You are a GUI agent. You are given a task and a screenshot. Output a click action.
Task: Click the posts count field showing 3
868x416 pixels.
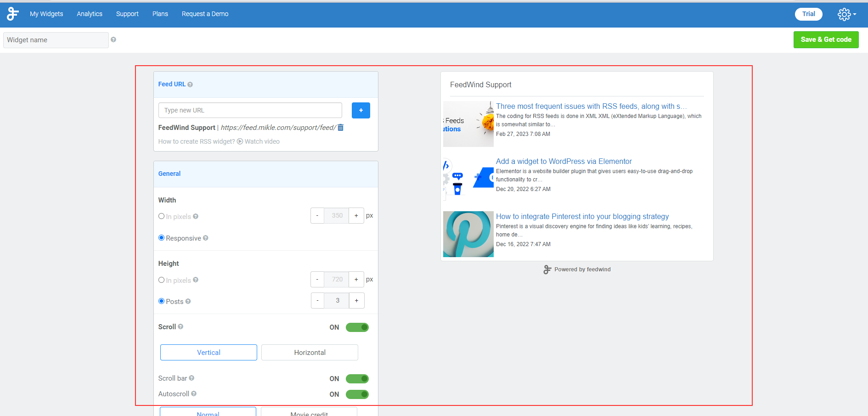(337, 300)
